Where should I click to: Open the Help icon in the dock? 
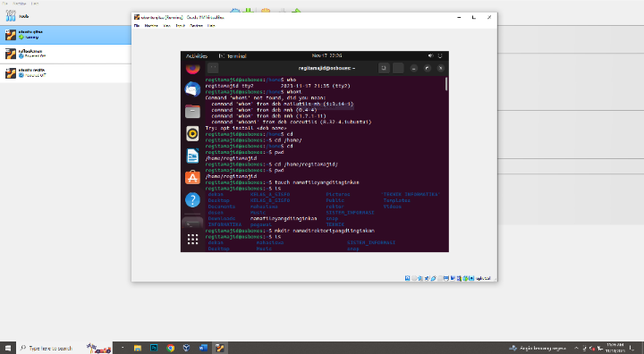[192, 200]
